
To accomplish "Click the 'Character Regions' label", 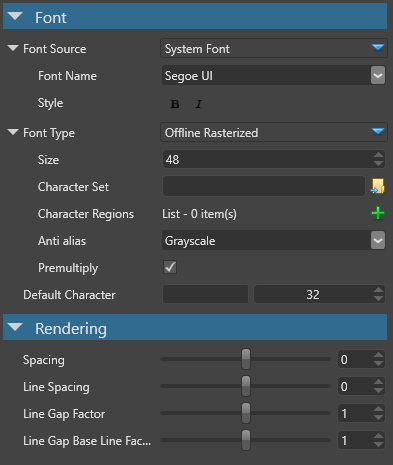I will 86,214.
